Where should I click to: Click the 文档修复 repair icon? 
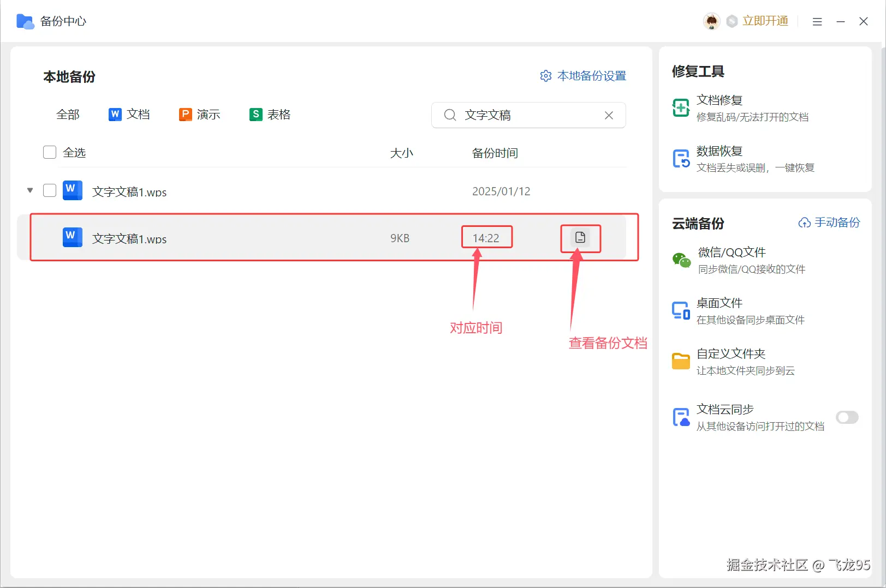pyautogui.click(x=681, y=108)
